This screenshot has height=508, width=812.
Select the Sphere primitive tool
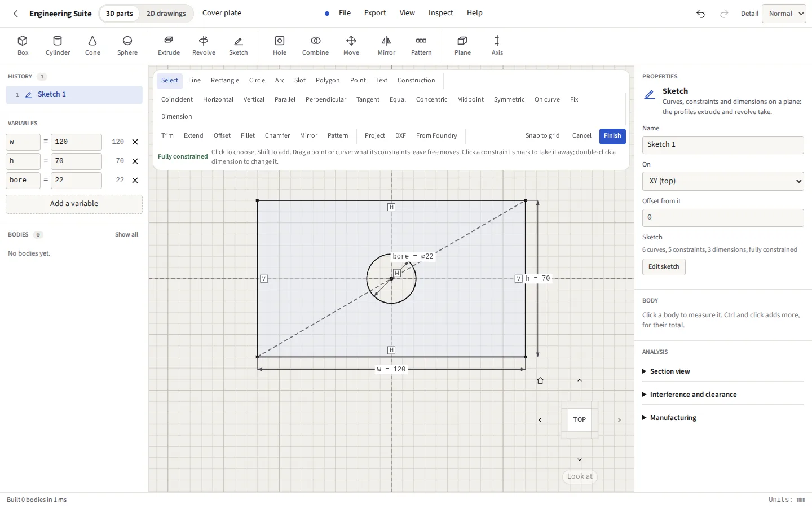(x=127, y=46)
